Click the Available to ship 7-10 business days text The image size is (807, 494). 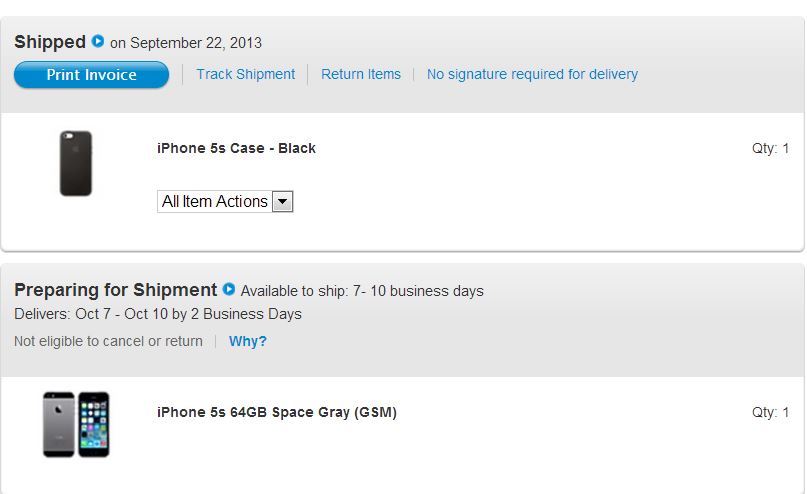[362, 291]
